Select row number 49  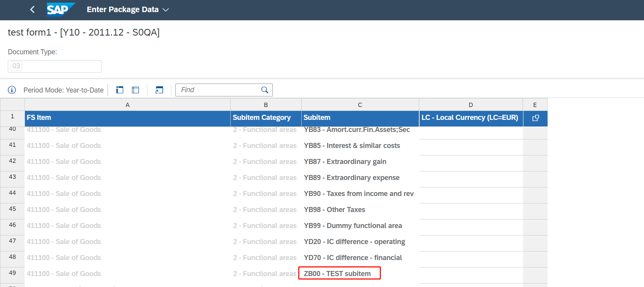12,275
